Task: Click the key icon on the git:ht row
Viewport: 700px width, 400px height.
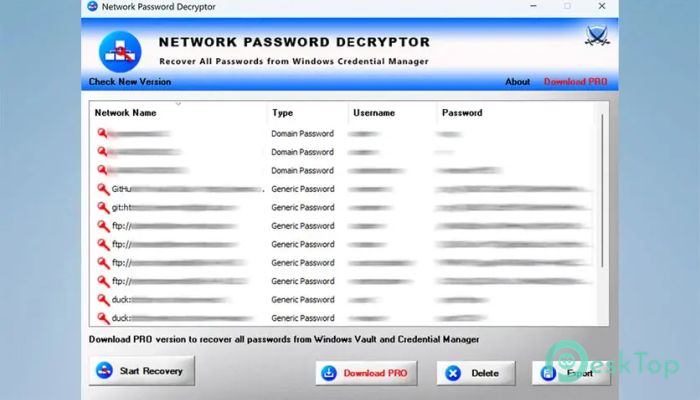Action: 103,208
